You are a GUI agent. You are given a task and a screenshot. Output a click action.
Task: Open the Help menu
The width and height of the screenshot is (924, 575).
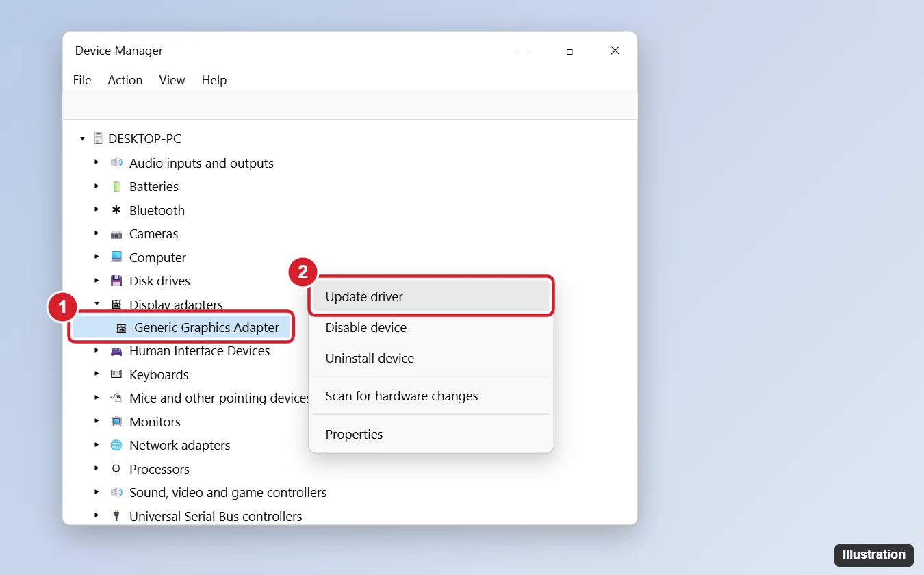coord(214,80)
